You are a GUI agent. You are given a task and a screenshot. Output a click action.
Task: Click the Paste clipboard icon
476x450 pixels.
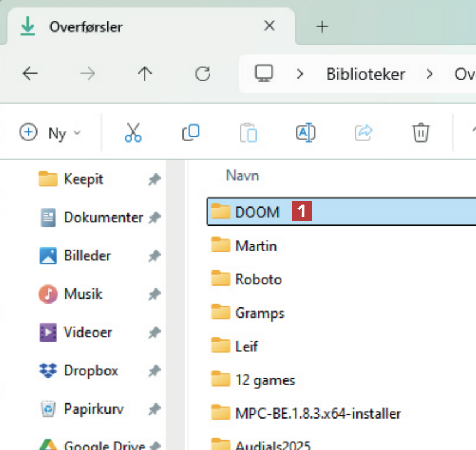point(248,133)
